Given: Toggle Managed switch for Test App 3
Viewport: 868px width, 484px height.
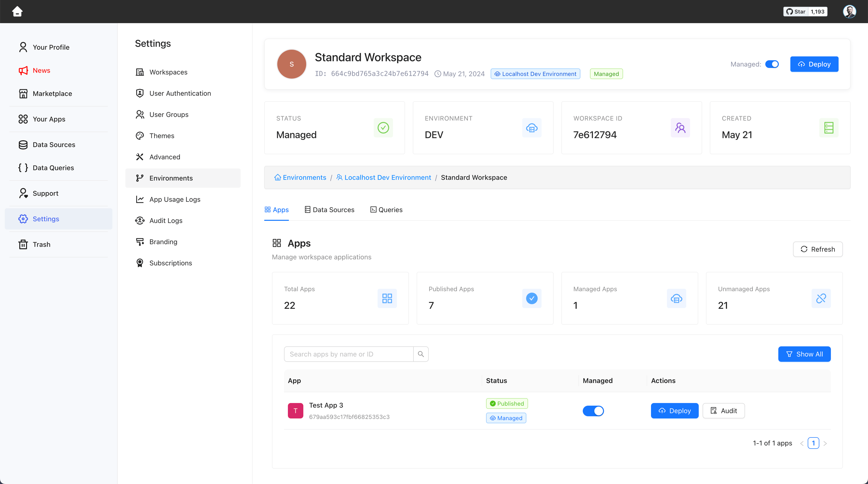Looking at the screenshot, I should click(593, 411).
